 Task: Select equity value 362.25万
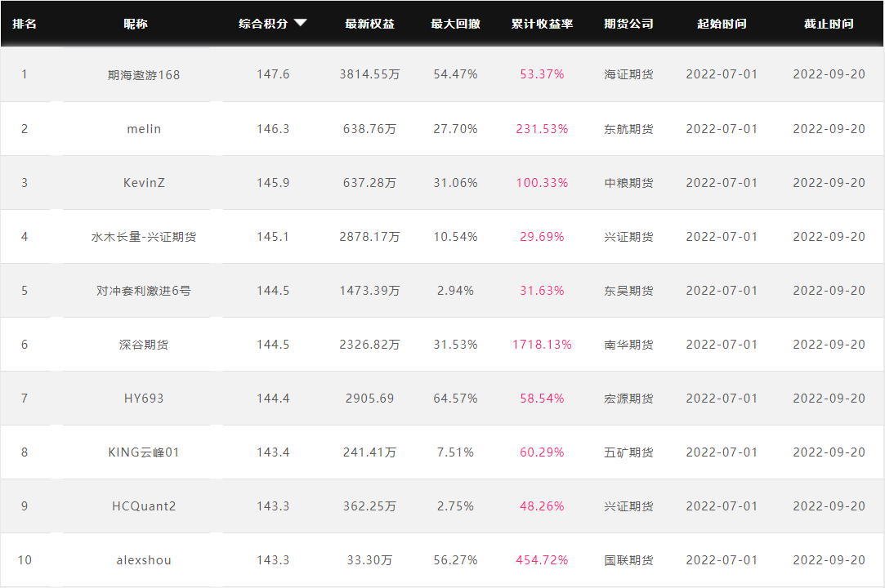[369, 506]
